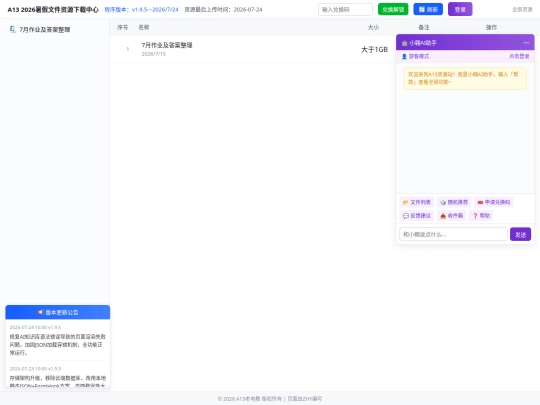This screenshot has height=405, width=540.
Task: Click the 序号 column header
Action: coord(122,27)
